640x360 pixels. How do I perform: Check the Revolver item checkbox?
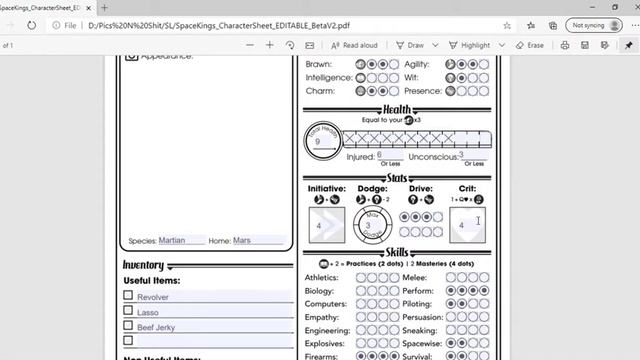click(x=128, y=295)
